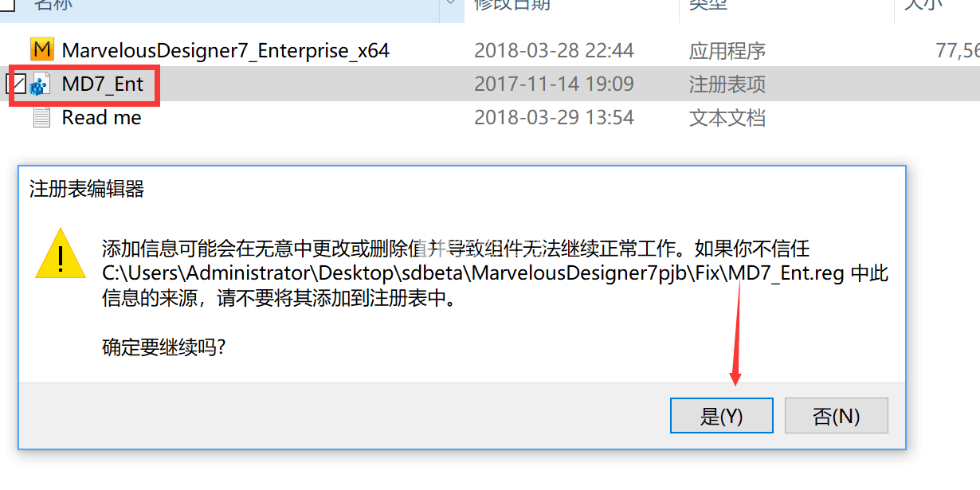Click the 应用程序 type cell
The image size is (980, 490).
tap(727, 51)
